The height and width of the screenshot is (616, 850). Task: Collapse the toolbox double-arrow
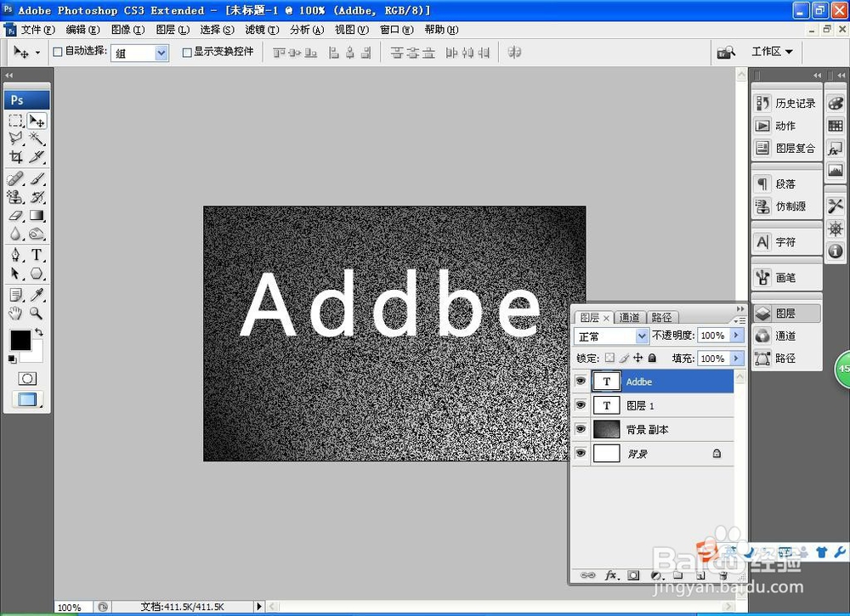[x=8, y=76]
